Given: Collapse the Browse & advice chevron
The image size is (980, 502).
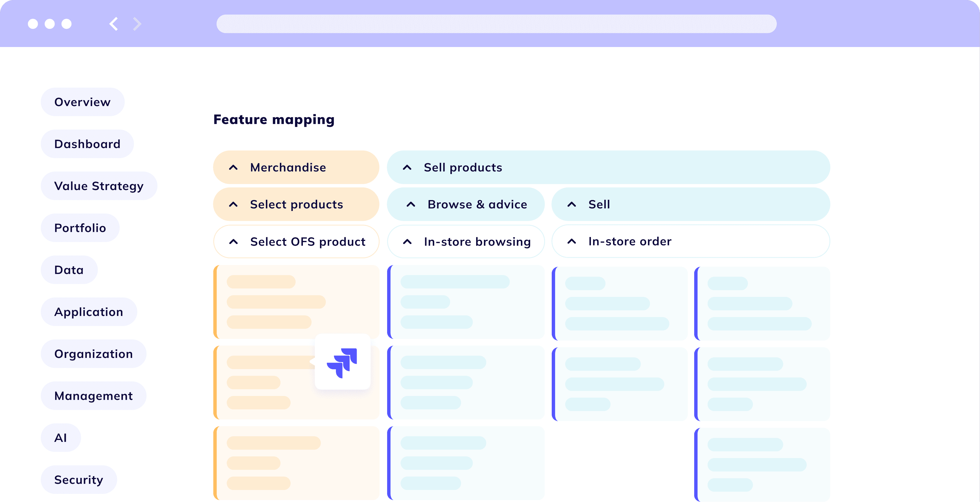Looking at the screenshot, I should 411,204.
